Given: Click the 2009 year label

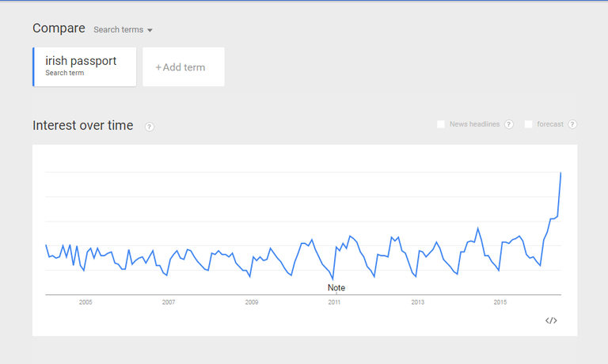Looking at the screenshot, I should 252,302.
